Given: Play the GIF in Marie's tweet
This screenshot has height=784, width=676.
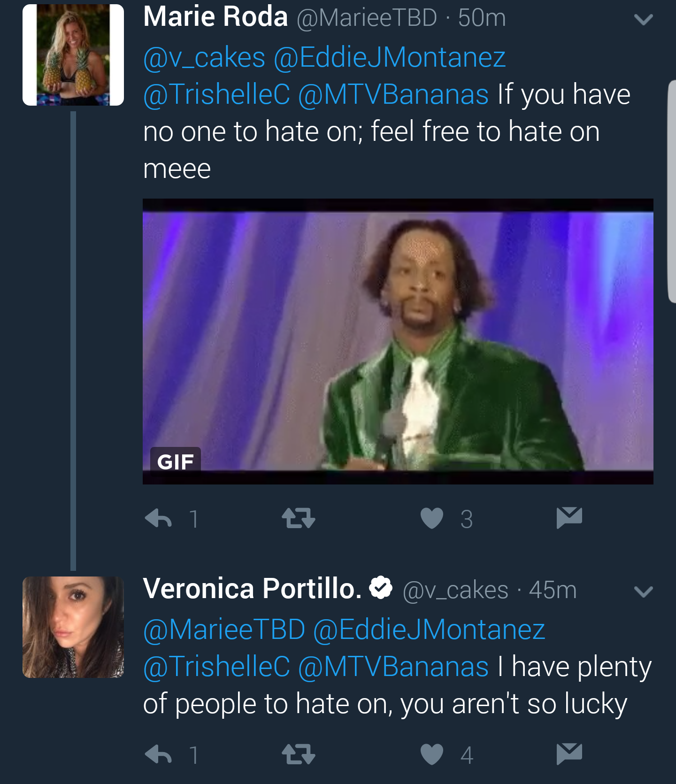Looking at the screenshot, I should [x=398, y=341].
